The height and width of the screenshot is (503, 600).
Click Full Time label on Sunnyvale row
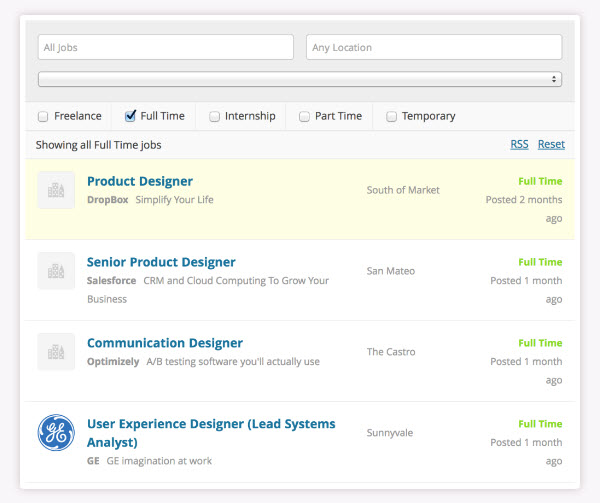point(540,424)
